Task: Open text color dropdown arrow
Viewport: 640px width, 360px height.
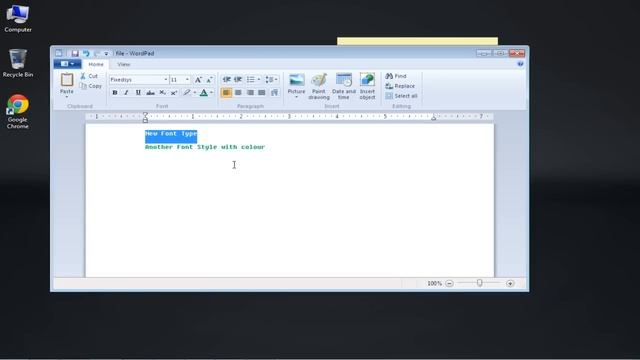Action: (x=211, y=93)
